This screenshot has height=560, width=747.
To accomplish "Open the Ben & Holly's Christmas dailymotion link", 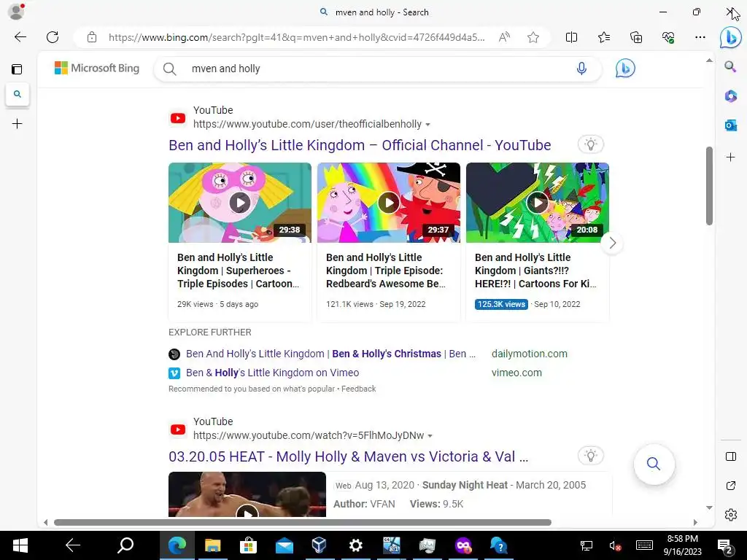I will click(x=330, y=354).
